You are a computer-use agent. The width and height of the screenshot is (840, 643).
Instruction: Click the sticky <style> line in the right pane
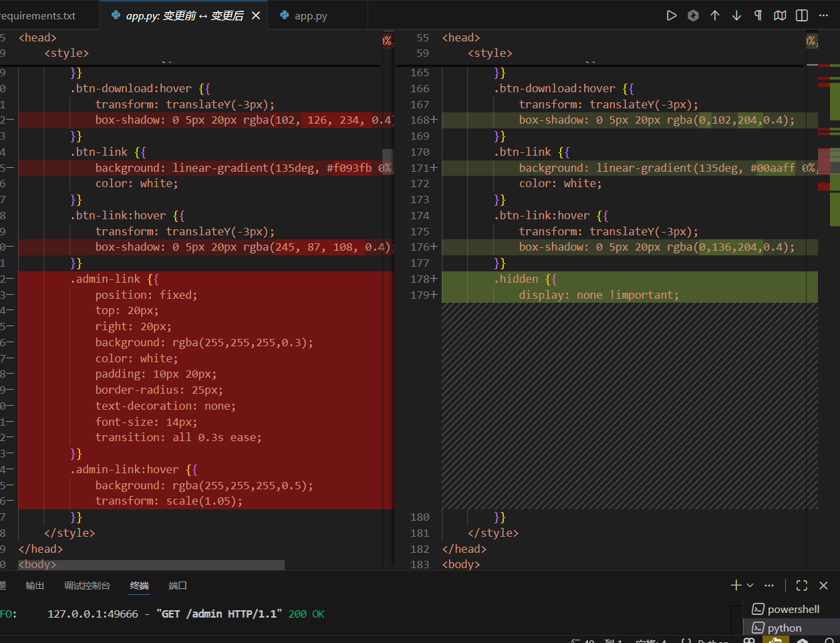490,53
